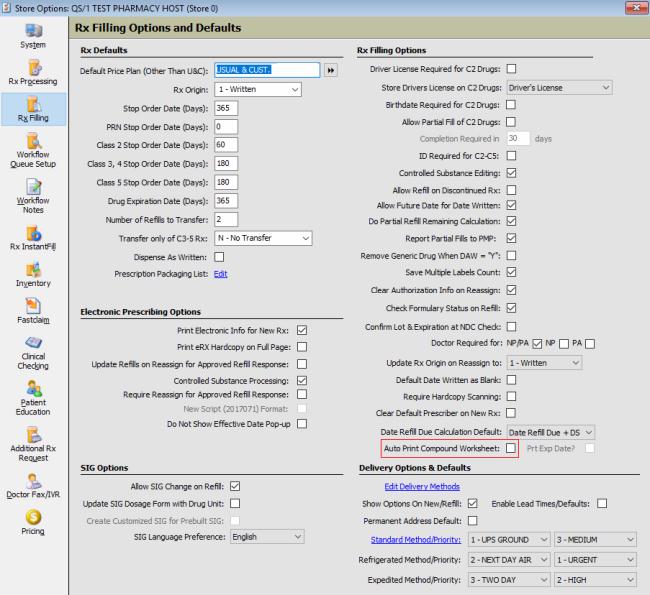Toggle Controlled Substance Processing checkbox
Screen dimensions: 650x595
coord(302,380)
